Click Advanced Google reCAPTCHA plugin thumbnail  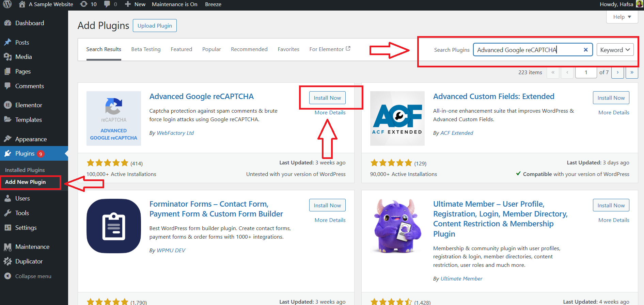point(113,118)
